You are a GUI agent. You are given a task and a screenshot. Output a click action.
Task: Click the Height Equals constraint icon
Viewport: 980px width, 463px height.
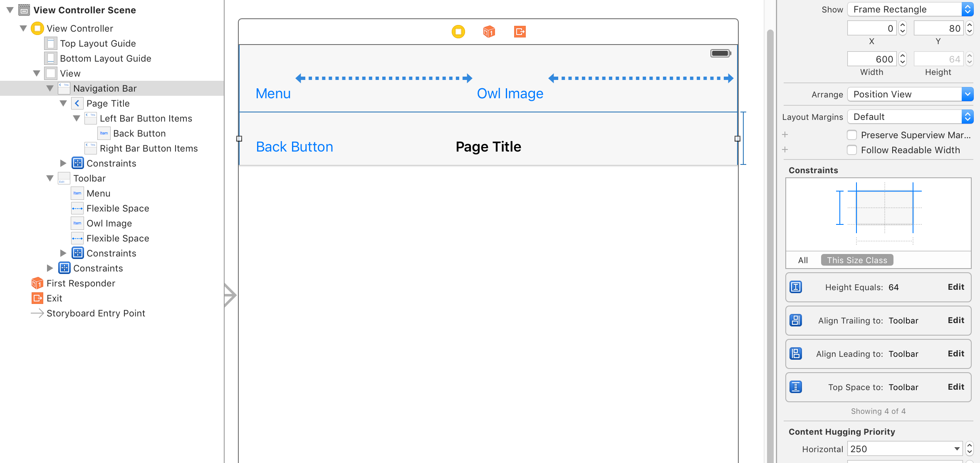(796, 287)
